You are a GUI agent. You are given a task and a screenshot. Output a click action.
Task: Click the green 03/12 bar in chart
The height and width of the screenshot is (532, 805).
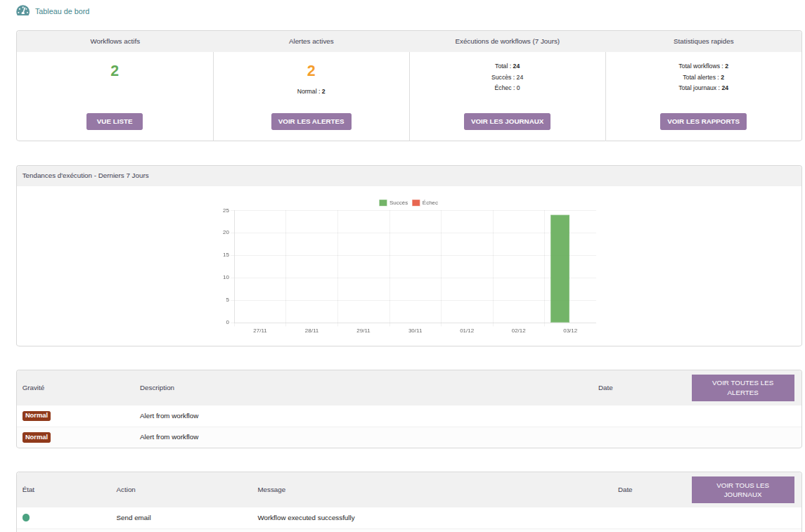(x=560, y=268)
